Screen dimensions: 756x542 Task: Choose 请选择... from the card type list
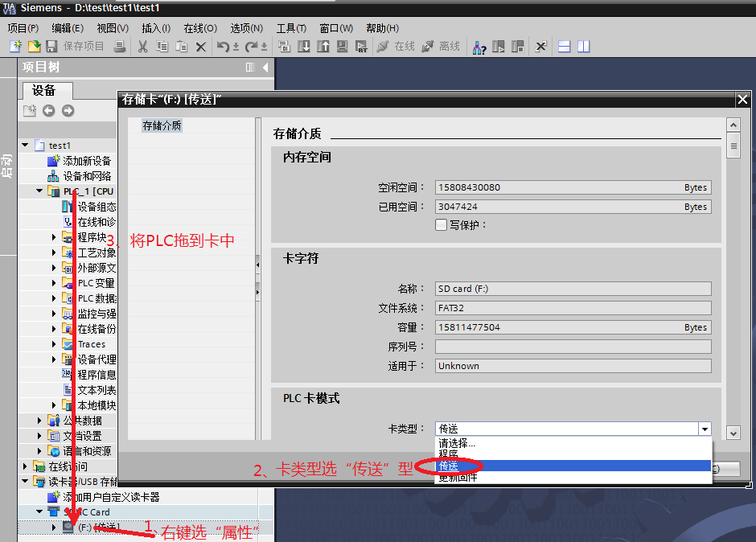[573, 442]
